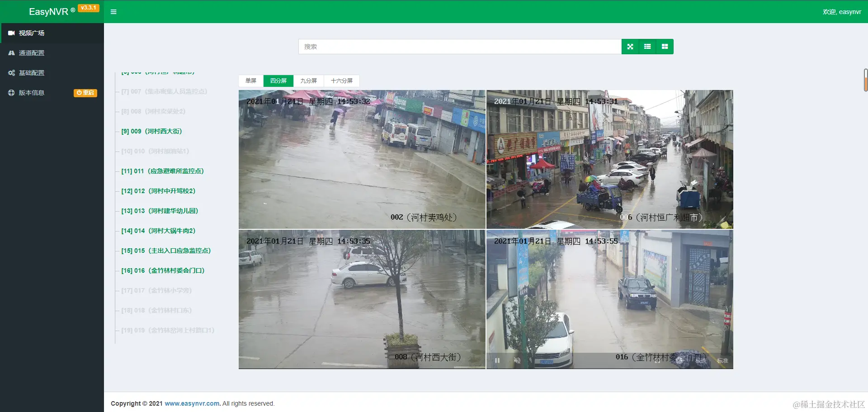Open the www.easynvr.com footer link
The image size is (868, 412).
(192, 403)
